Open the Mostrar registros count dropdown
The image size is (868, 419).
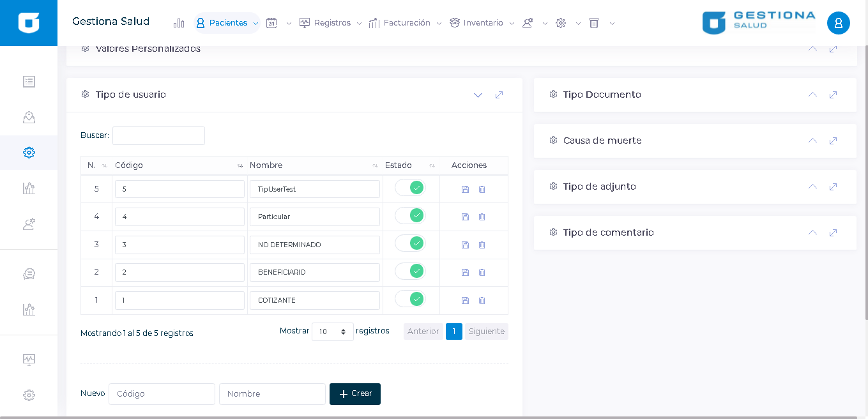(332, 331)
